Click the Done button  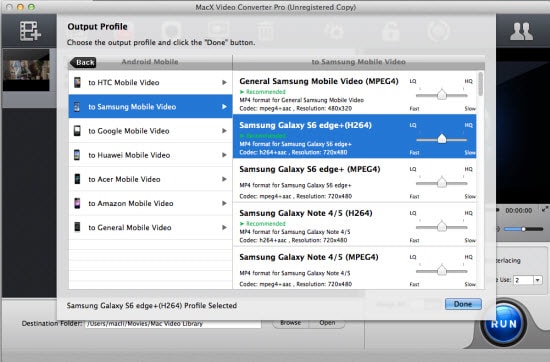click(463, 304)
